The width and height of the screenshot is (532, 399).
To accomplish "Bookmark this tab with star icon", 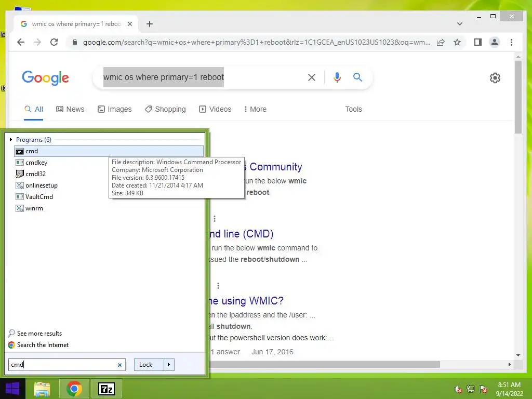I will click(x=457, y=43).
